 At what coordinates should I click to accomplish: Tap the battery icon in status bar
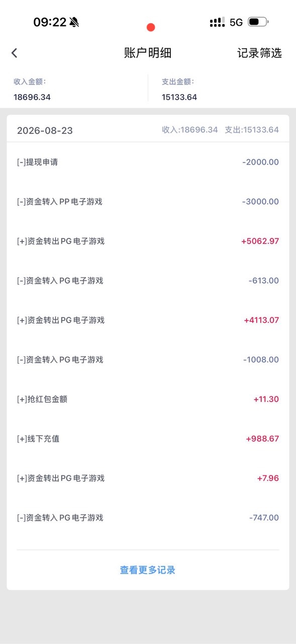(x=258, y=22)
